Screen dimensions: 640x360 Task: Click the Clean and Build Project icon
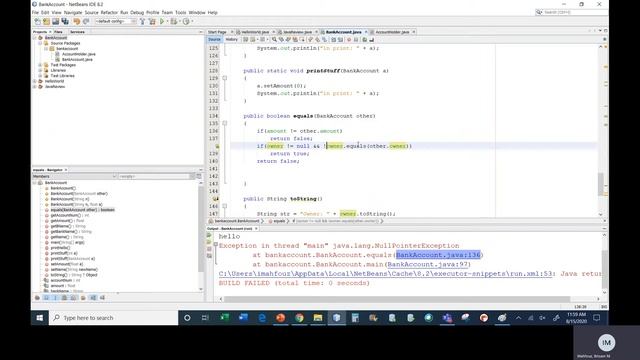152,21
